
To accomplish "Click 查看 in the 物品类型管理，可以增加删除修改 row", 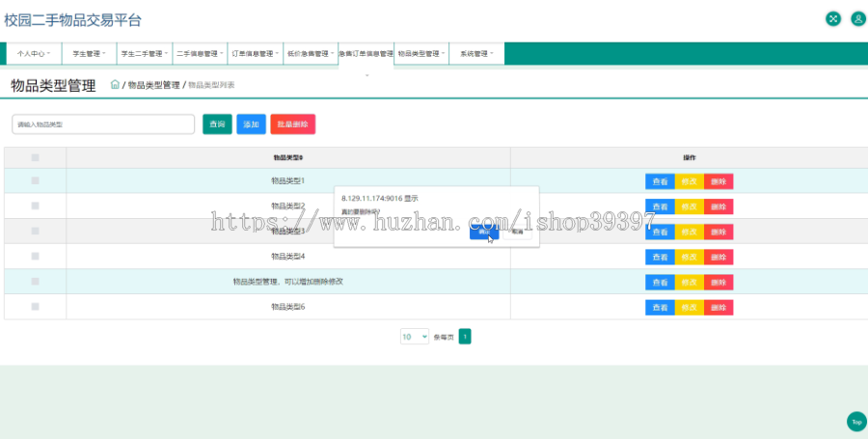I will pyautogui.click(x=660, y=283).
